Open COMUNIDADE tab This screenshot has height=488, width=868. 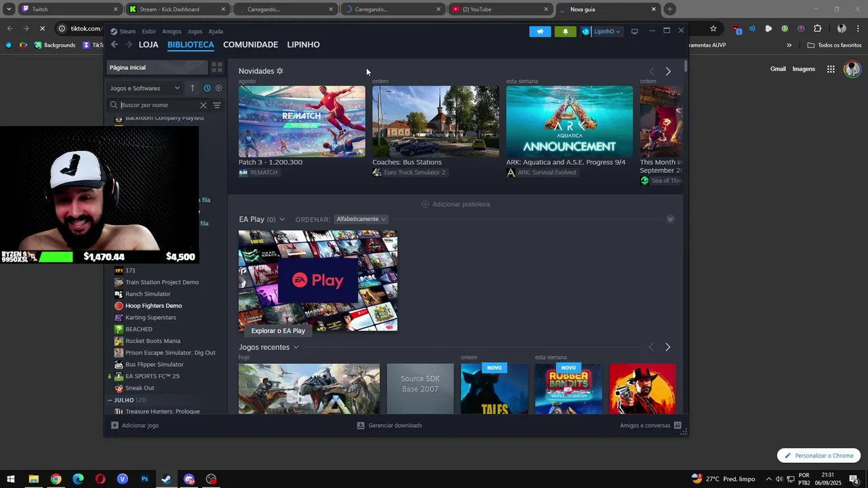click(x=250, y=45)
